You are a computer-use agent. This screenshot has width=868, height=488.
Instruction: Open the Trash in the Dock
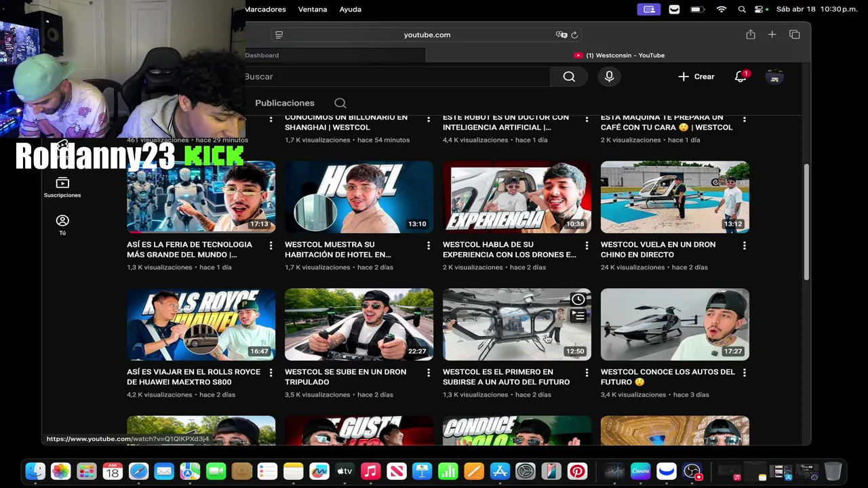833,471
